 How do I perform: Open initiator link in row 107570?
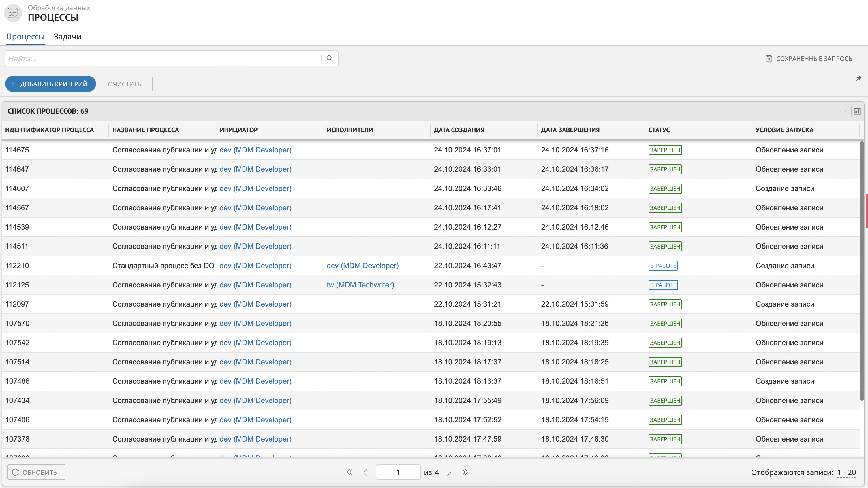coord(255,323)
